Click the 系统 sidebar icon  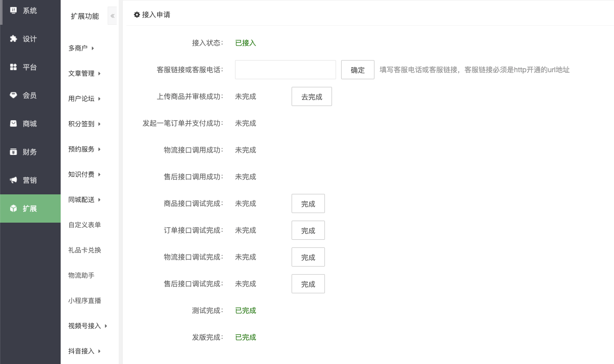(14, 10)
